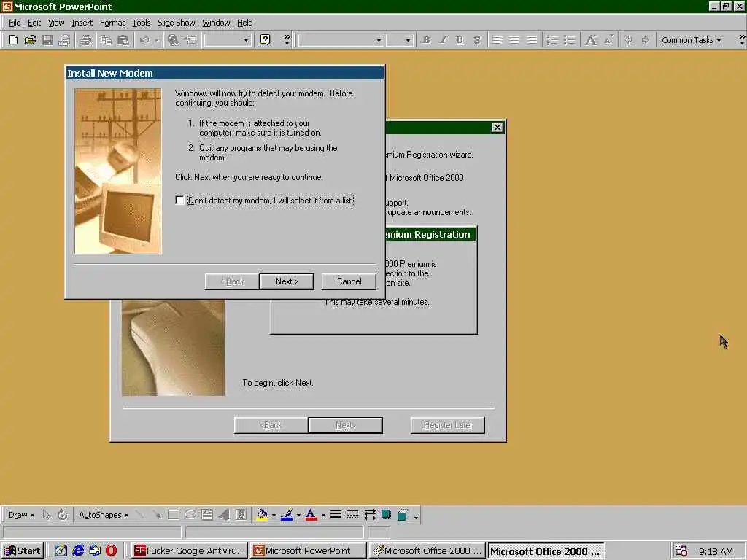Toggle Bold formatting
The height and width of the screenshot is (560, 747).
coord(426,40)
